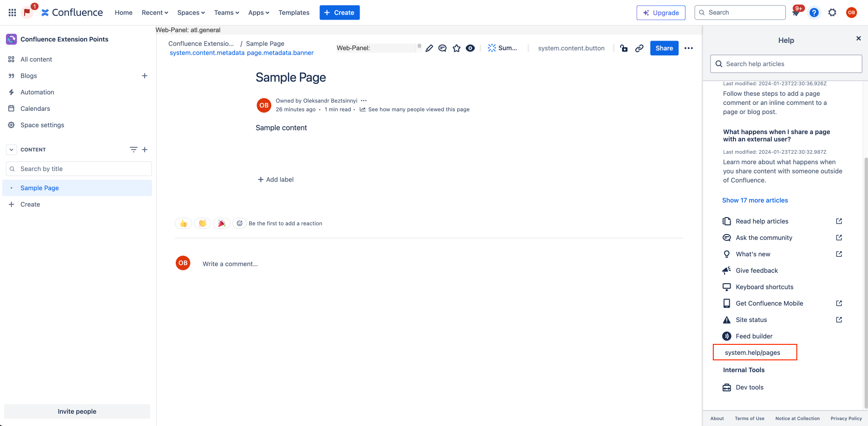The width and height of the screenshot is (868, 426).
Task: Open All content in sidebar
Action: [78, 59]
